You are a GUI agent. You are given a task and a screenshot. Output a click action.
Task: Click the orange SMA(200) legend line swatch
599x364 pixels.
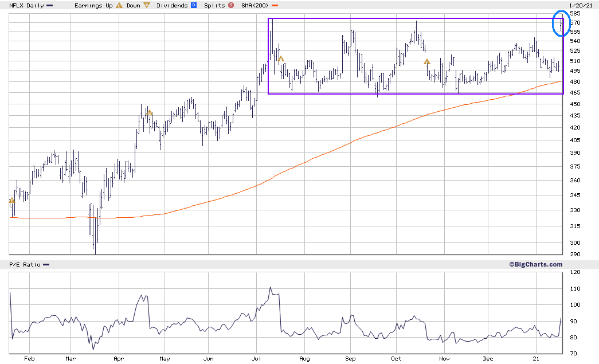tap(275, 6)
